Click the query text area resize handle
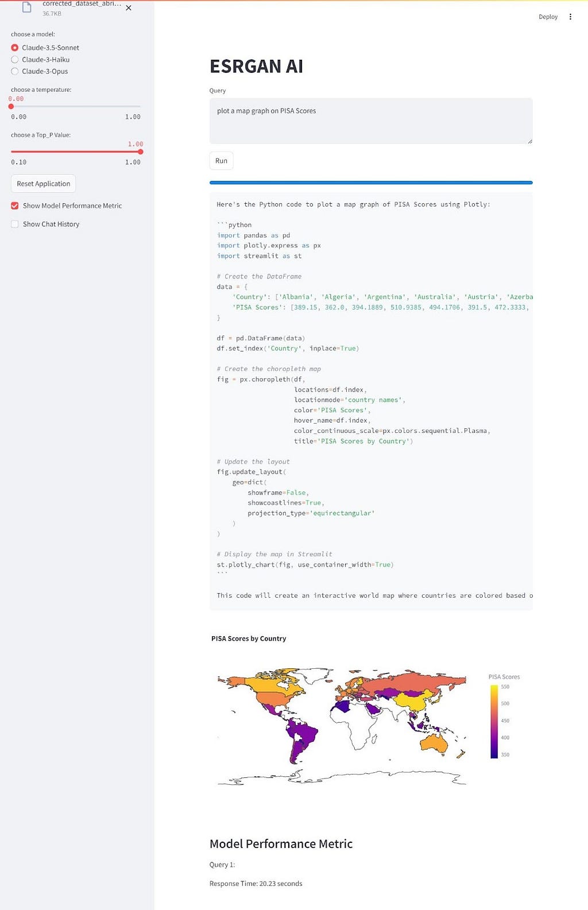The height and width of the screenshot is (910, 588). 529,141
